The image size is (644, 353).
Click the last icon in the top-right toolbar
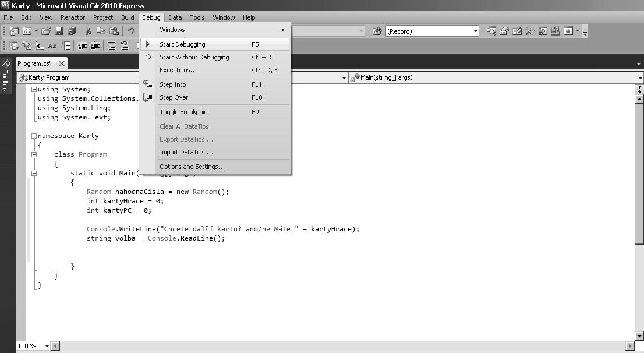pos(568,31)
